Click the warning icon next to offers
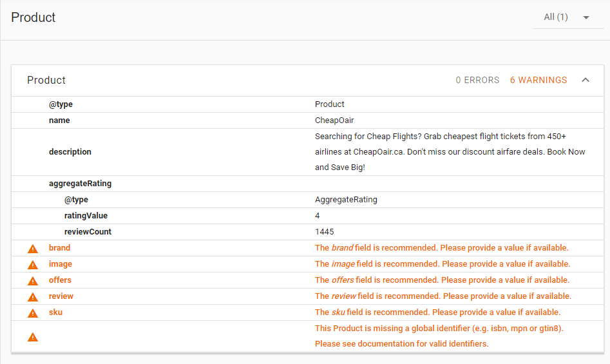 point(33,281)
